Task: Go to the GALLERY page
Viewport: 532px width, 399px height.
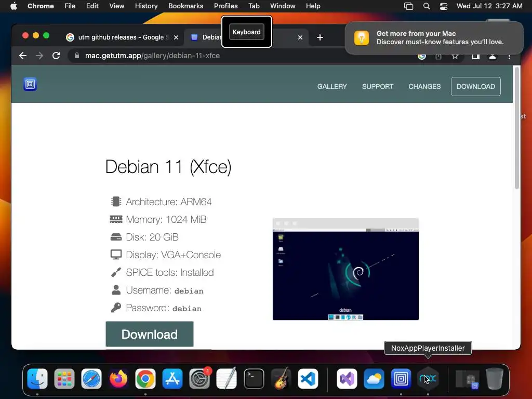Action: (332, 87)
